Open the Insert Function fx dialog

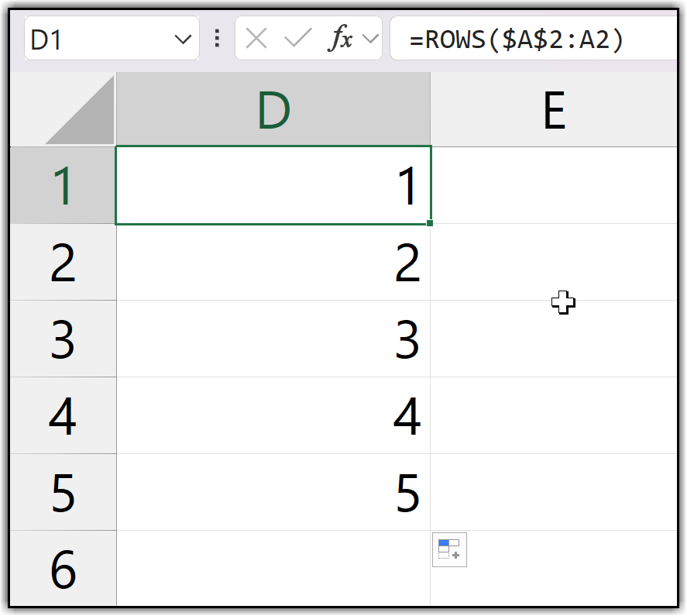[x=339, y=39]
